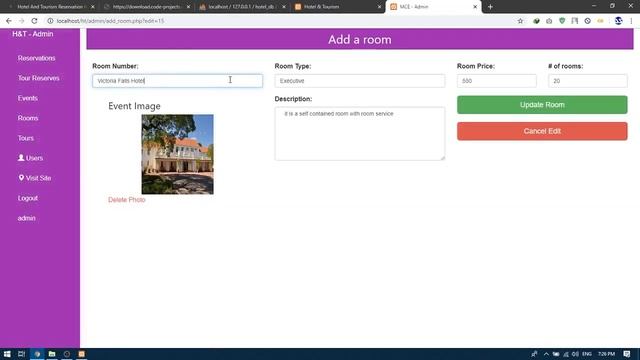Click Chrome icon on taskbar
This screenshot has height=360, width=640.
[37, 354]
